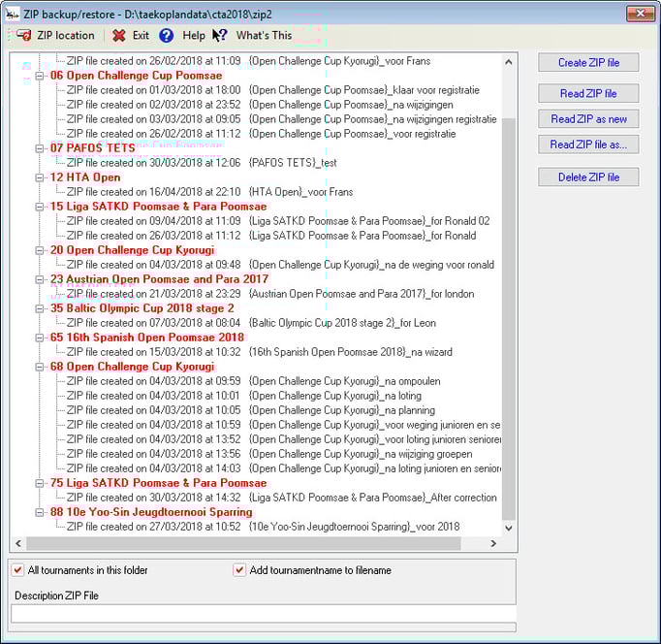Select the 07 PAFOS TETS tournament
The width and height of the screenshot is (661, 644).
[x=92, y=148]
